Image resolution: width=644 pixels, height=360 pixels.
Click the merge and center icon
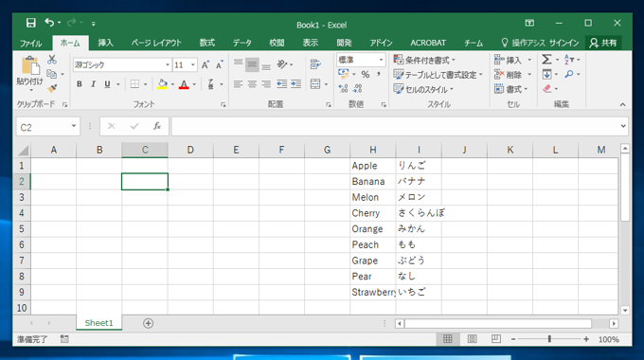pyautogui.click(x=315, y=84)
